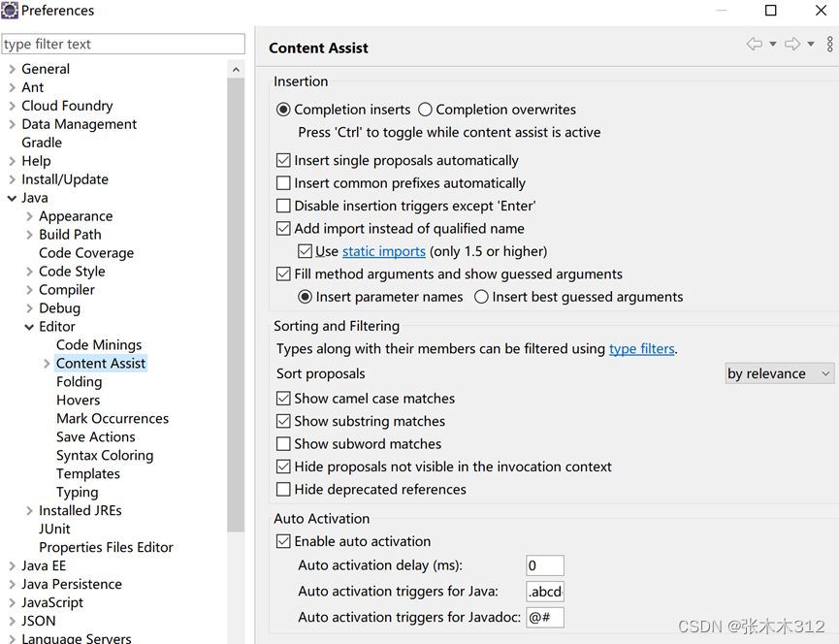839x644 pixels.
Task: Expand the Content Assist tree node
Action: click(47, 364)
